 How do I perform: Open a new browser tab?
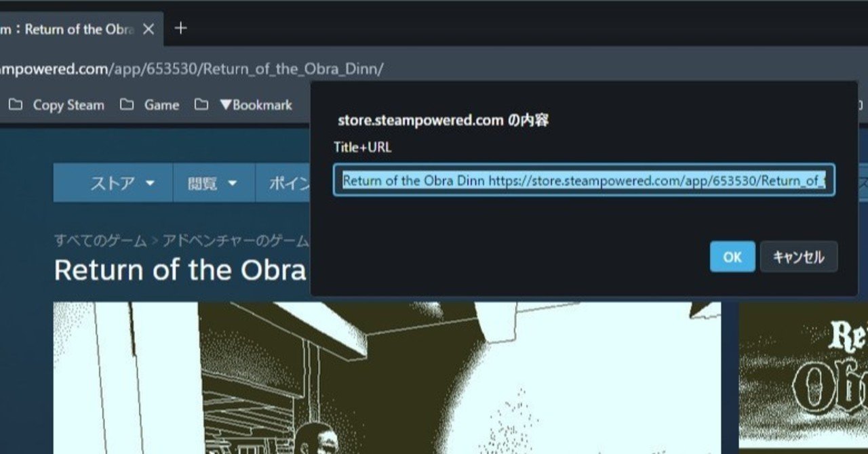[180, 28]
